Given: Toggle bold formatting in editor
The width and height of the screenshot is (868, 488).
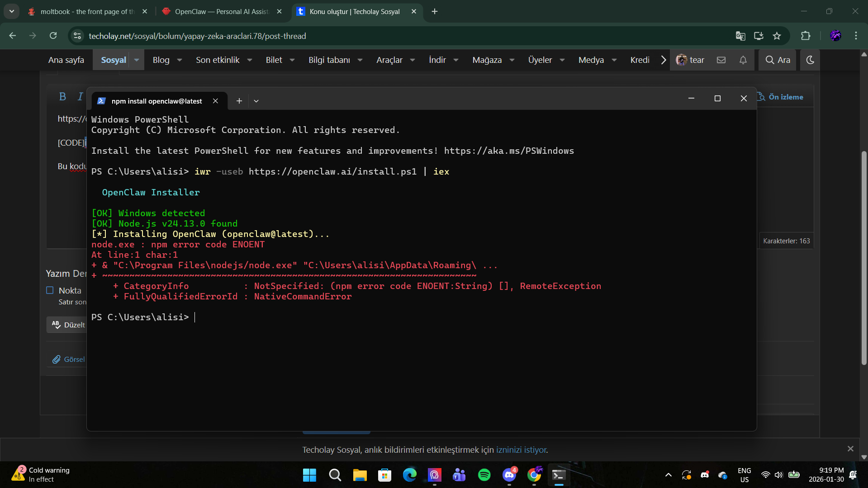Looking at the screenshot, I should tap(62, 96).
